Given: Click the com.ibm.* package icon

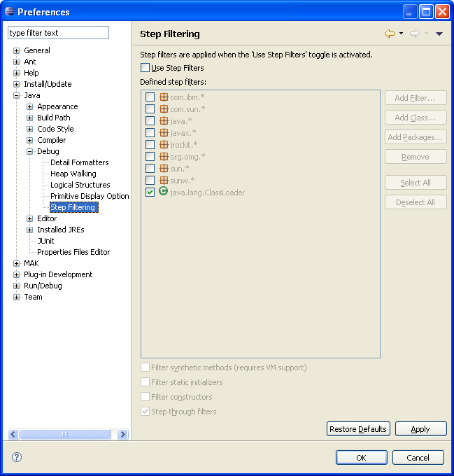Looking at the screenshot, I should (x=164, y=97).
